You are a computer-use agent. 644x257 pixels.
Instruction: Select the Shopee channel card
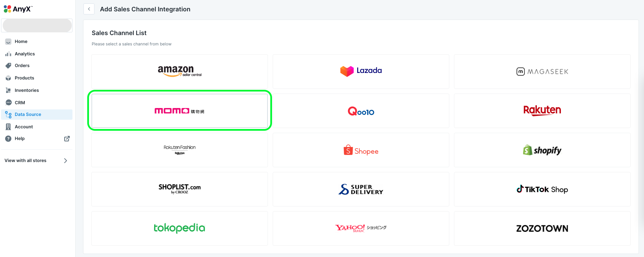click(361, 150)
